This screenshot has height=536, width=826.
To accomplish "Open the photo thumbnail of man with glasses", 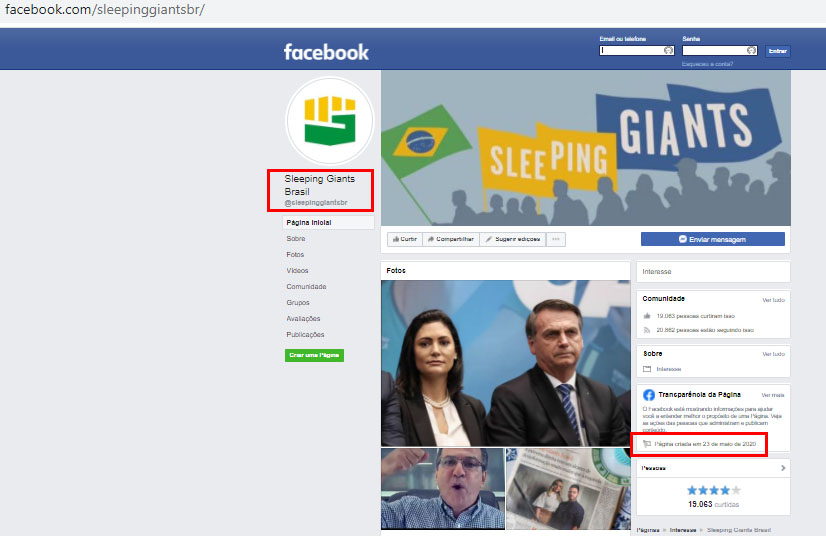I will coord(442,489).
